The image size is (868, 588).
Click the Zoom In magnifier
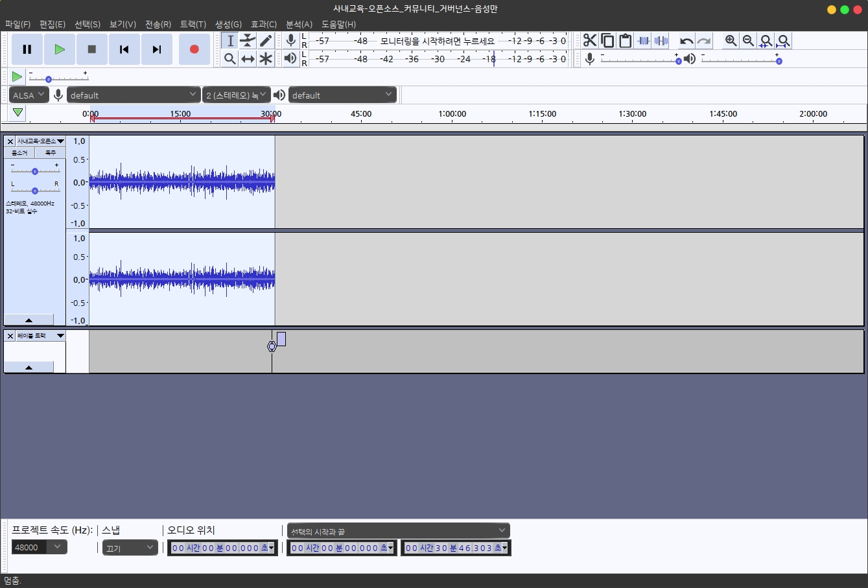(731, 41)
